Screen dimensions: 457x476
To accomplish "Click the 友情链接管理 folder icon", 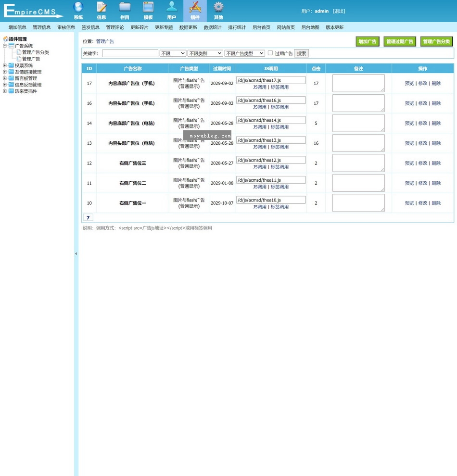I will pos(11,72).
